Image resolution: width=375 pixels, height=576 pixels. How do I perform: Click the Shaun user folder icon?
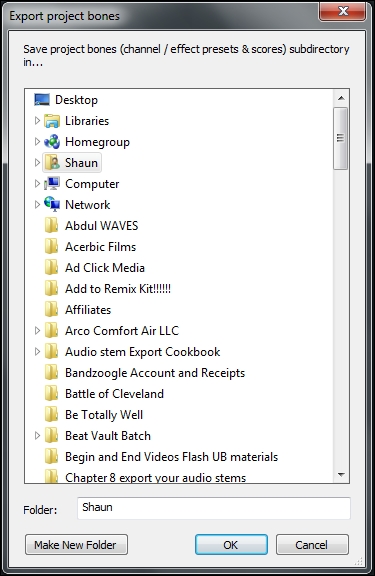pyautogui.click(x=52, y=163)
